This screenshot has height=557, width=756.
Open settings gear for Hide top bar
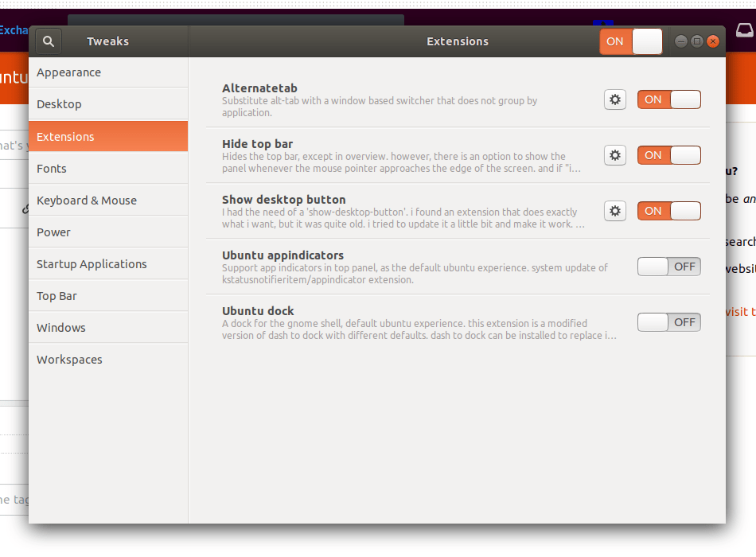[614, 154]
